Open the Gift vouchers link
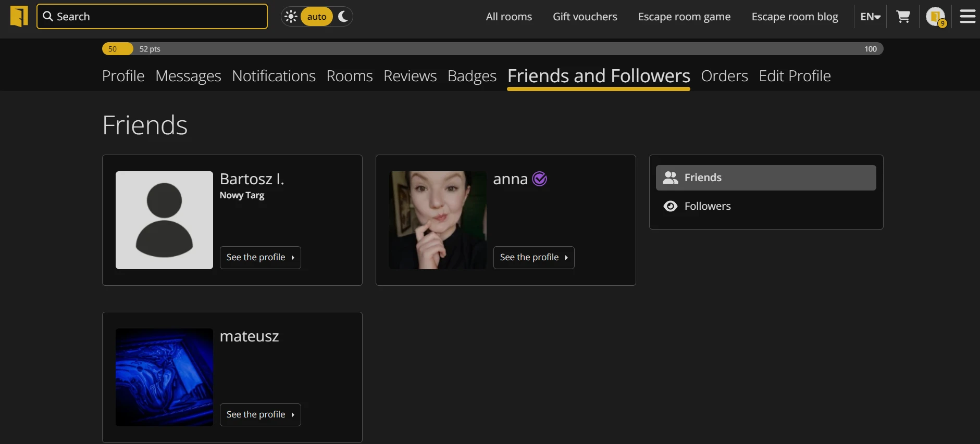Screen dimensions: 980x444 click(x=585, y=17)
